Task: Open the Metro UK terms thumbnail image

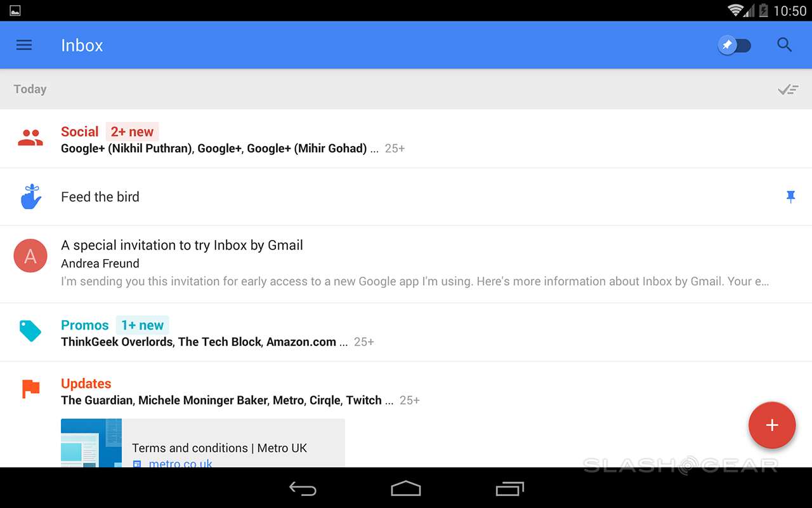Action: coord(91,443)
